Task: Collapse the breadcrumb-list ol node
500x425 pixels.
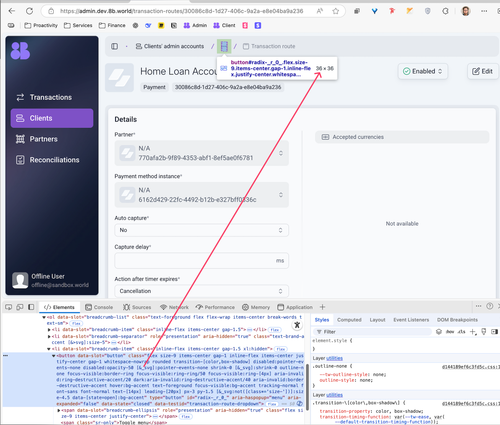Action: [44, 317]
